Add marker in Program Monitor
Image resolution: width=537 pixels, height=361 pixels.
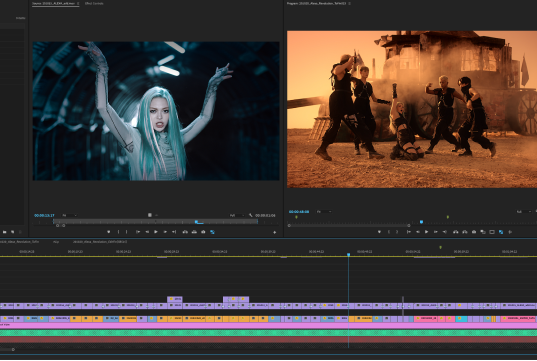(379, 232)
